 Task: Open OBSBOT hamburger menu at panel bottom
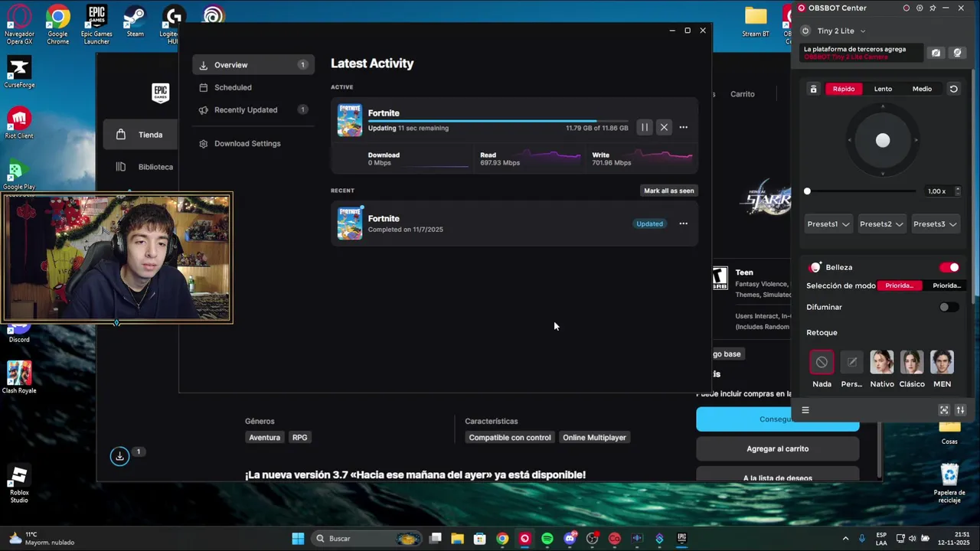(x=805, y=410)
